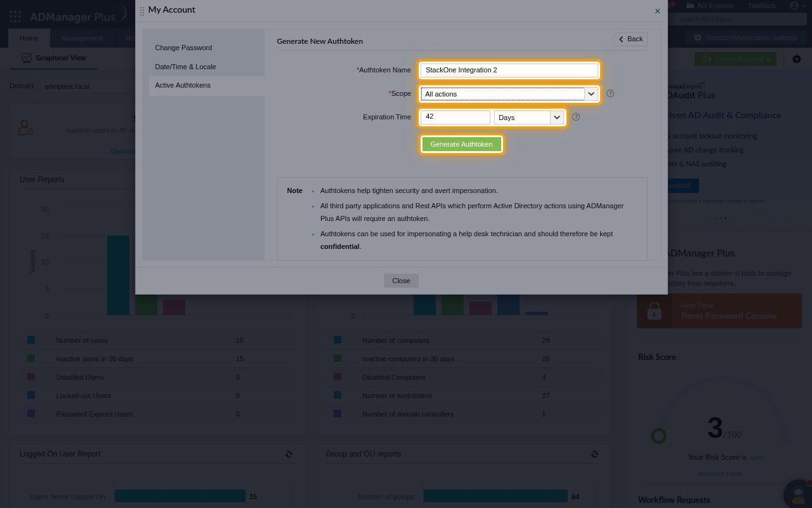Open the Scope dropdown
Screen dimensions: 812x508
point(509,94)
